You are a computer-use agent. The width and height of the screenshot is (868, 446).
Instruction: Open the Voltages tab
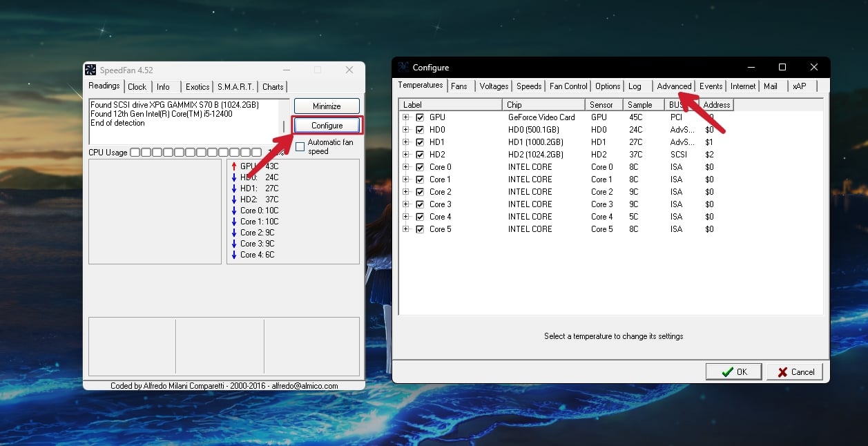(494, 86)
